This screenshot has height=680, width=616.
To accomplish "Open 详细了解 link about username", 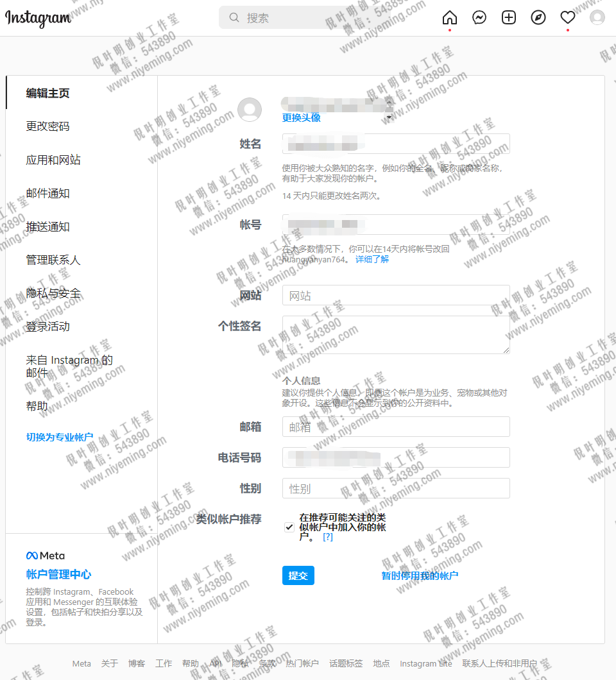I will pos(372,259).
